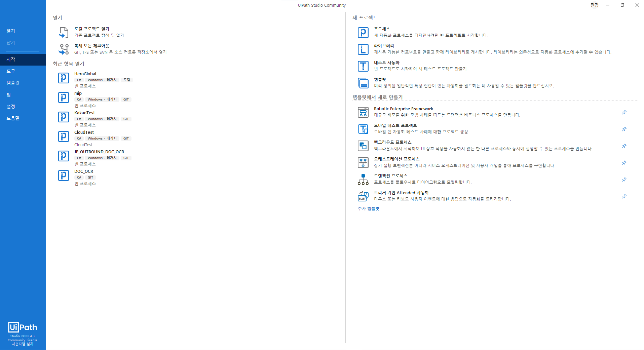Click the 로컬 프로젝트 열기 title
The image size is (644, 350).
click(x=91, y=29)
